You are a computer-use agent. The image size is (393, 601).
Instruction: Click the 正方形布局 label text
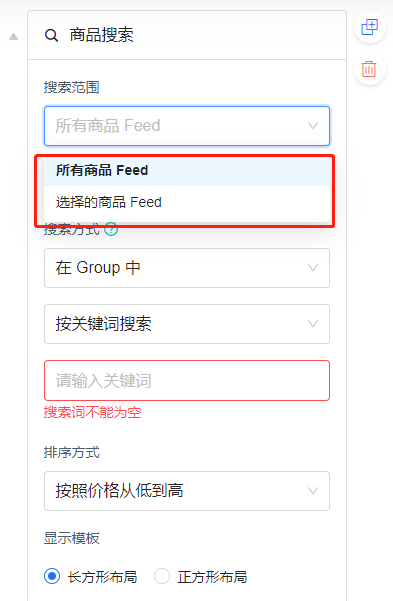coord(212,576)
